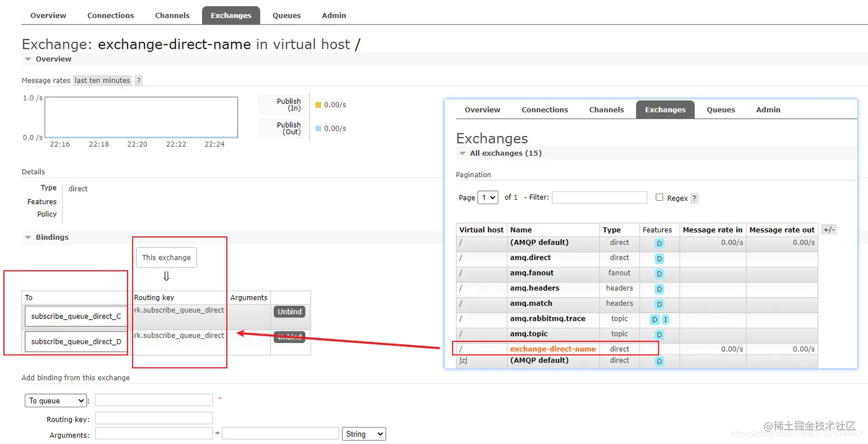Switch to the main page Connections tab
The width and height of the screenshot is (868, 444).
point(110,15)
